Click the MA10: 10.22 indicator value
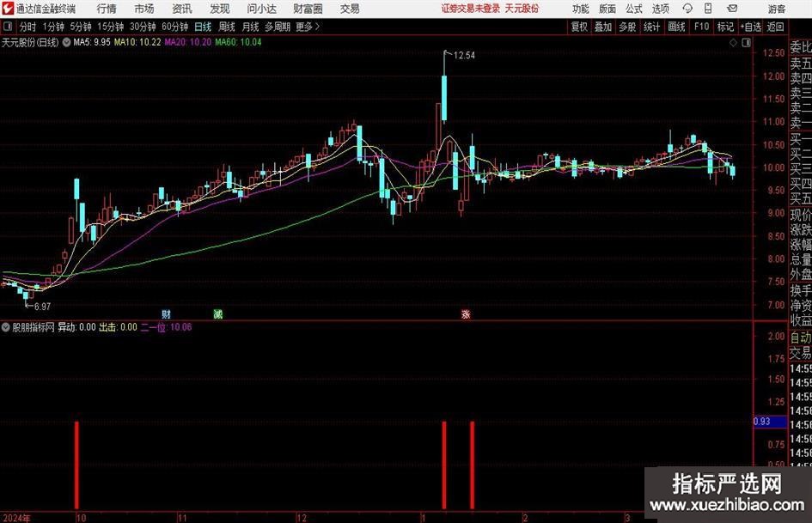 pos(137,42)
